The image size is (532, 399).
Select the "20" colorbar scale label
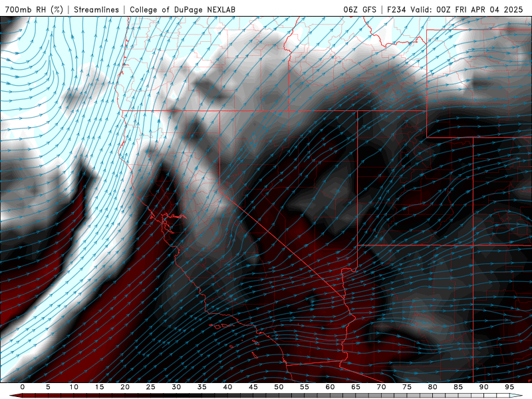coord(125,387)
